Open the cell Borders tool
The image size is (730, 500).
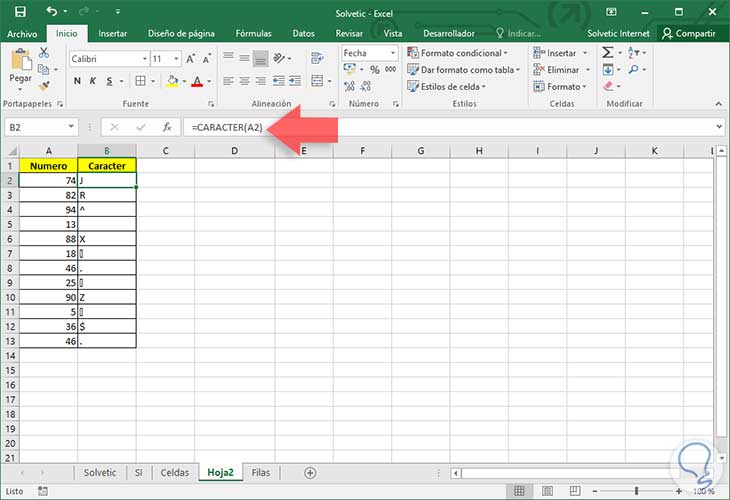[140, 81]
